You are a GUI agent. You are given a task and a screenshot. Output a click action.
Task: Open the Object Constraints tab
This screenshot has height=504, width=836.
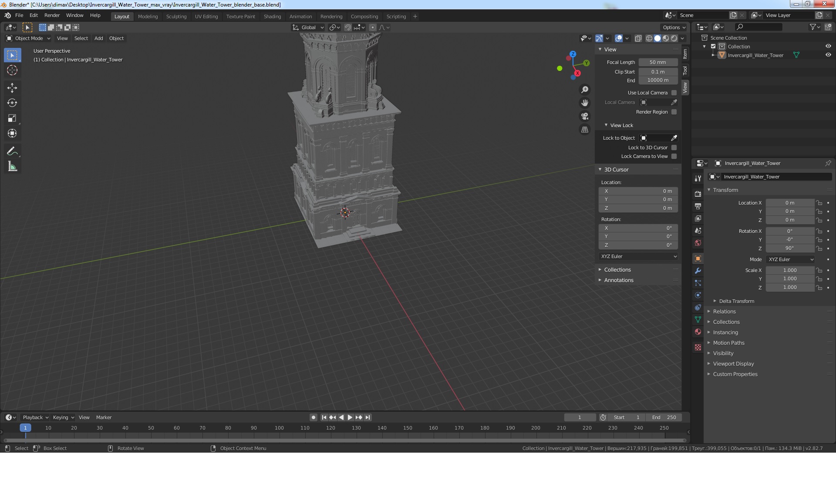pyautogui.click(x=698, y=307)
